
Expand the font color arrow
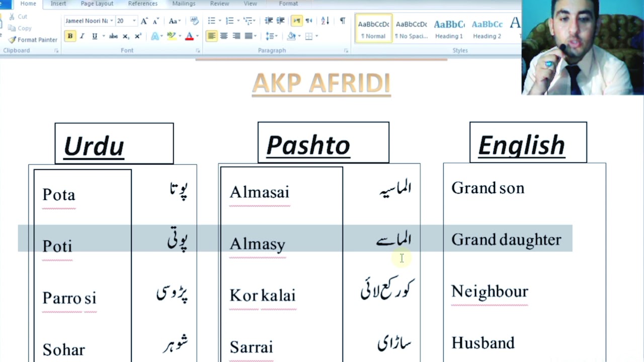[x=197, y=36]
